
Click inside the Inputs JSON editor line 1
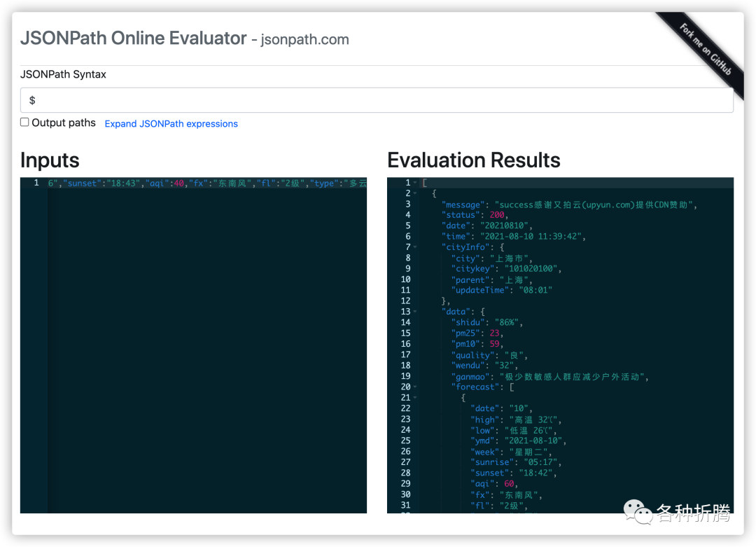click(x=207, y=184)
